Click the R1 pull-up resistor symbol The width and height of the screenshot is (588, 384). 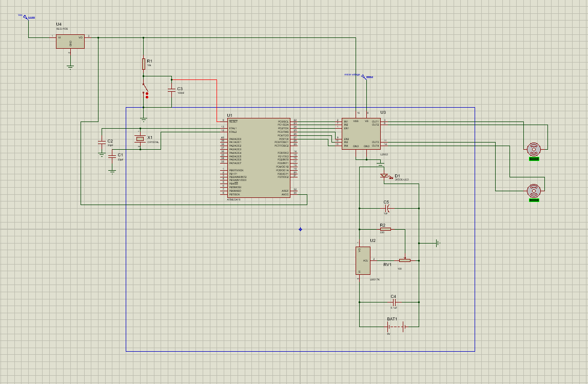(x=143, y=64)
